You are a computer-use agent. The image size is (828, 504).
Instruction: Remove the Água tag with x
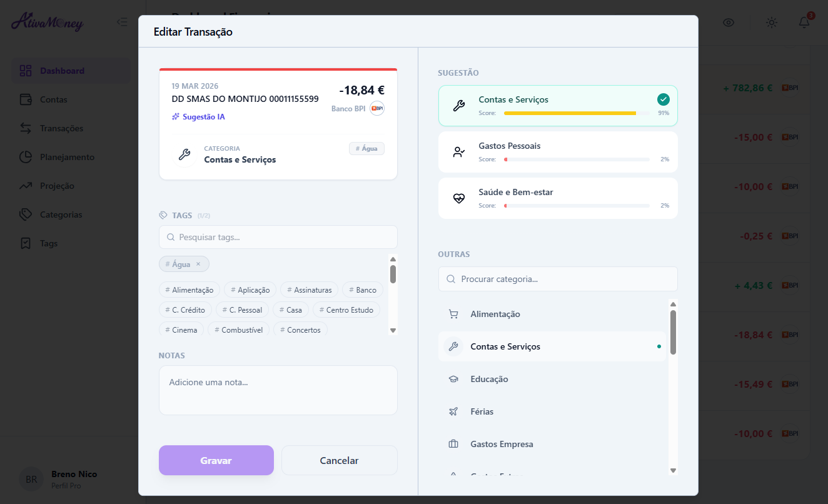[x=198, y=264]
